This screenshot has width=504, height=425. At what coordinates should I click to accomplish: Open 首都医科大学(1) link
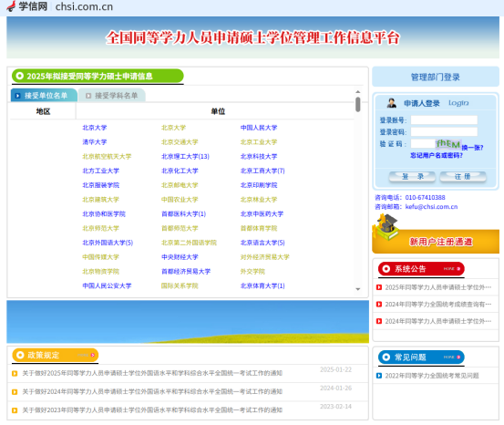[183, 214]
